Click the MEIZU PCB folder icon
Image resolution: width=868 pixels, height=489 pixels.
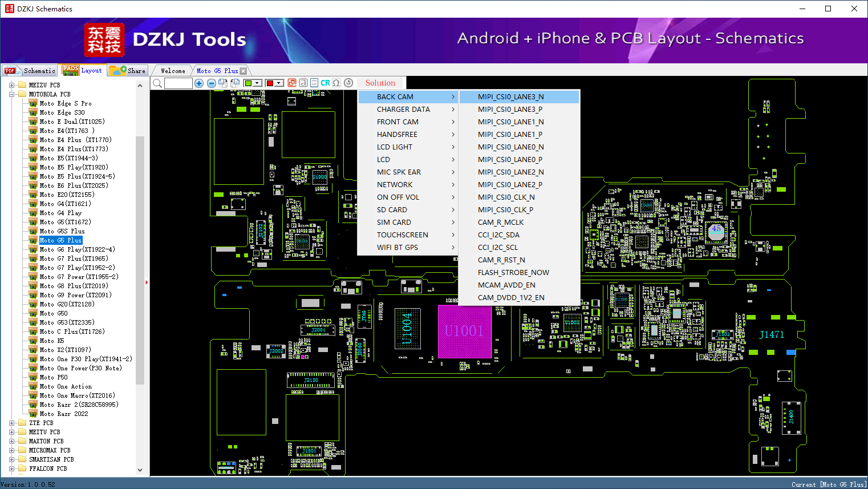coord(22,85)
